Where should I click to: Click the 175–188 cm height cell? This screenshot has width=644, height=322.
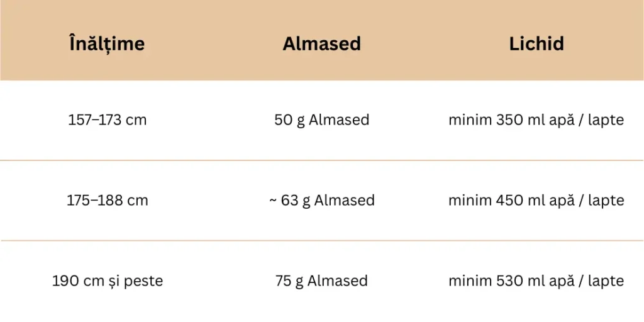point(107,201)
